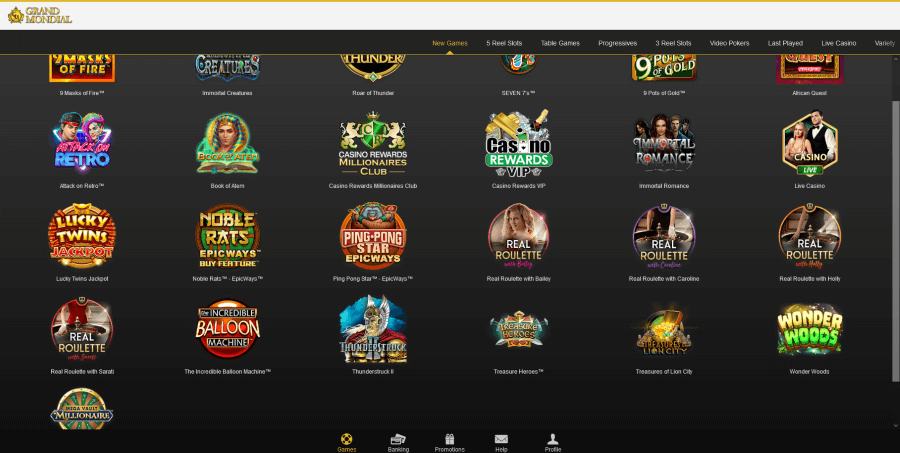Open Real Roulette with Sarati icon
900x453 pixels.
82,328
